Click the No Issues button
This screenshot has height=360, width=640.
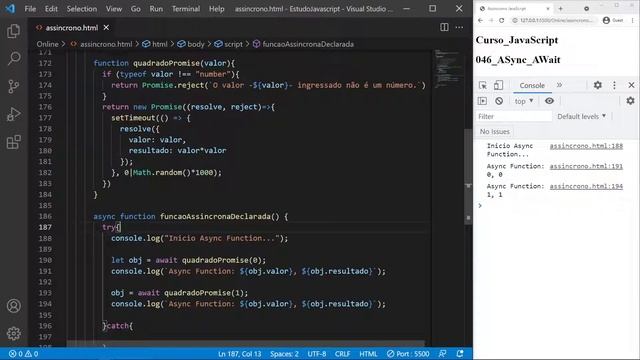click(495, 131)
